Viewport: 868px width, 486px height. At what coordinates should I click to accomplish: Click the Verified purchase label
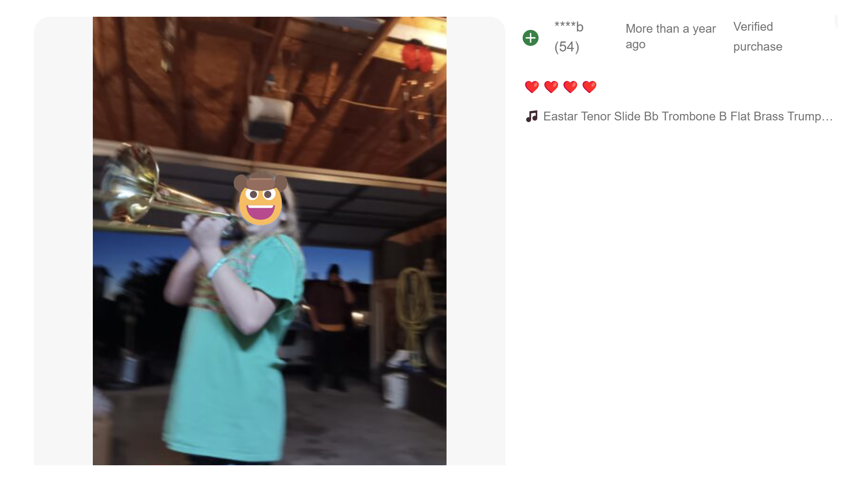758,36
